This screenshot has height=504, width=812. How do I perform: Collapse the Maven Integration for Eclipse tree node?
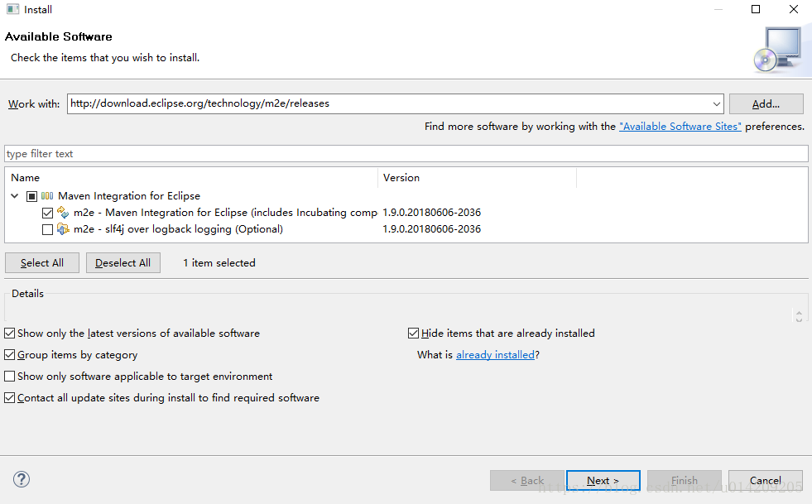tap(15, 196)
